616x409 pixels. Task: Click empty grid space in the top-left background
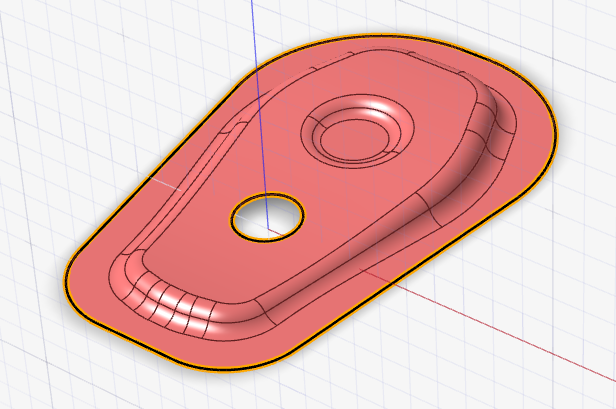(x=60, y=60)
